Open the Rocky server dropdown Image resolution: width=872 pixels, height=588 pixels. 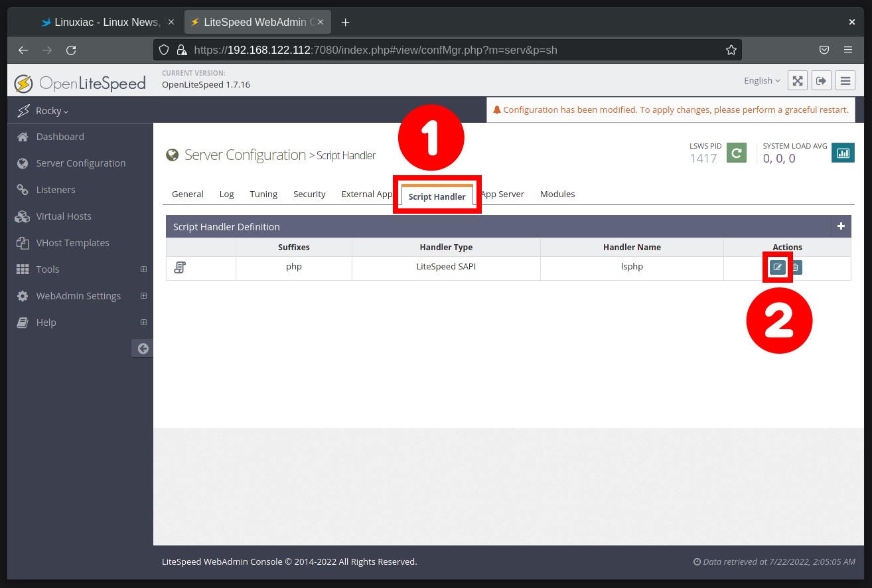click(x=52, y=111)
